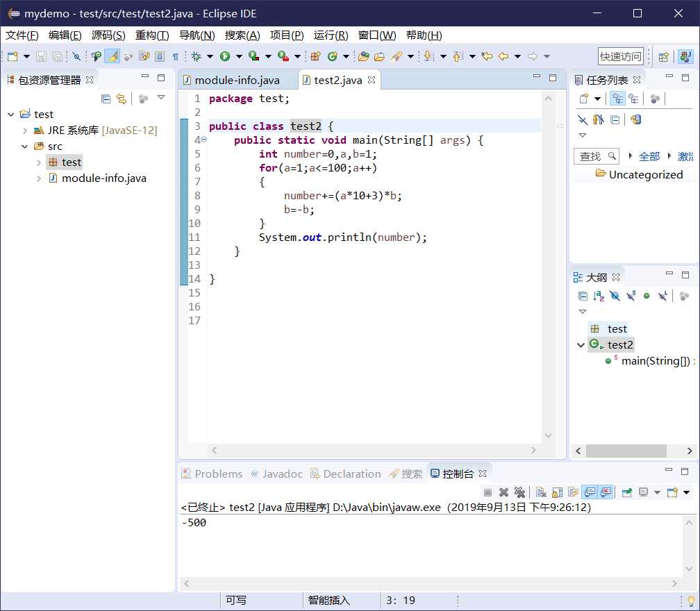Open the 运行(R) menu
700x611 pixels.
[x=331, y=35]
